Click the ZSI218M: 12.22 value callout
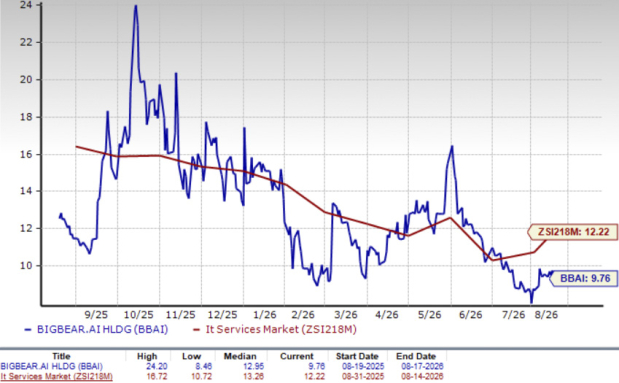Viewport: 619px width, 383px height. click(573, 232)
